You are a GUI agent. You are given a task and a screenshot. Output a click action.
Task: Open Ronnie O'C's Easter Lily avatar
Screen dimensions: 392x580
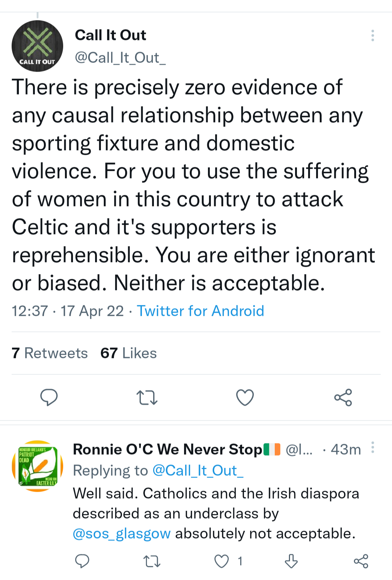click(37, 466)
